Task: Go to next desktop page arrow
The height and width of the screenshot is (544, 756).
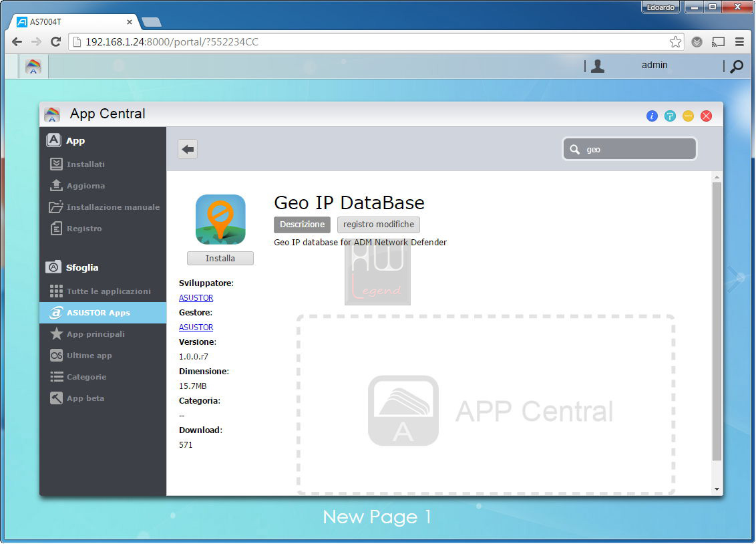Action: (736, 279)
